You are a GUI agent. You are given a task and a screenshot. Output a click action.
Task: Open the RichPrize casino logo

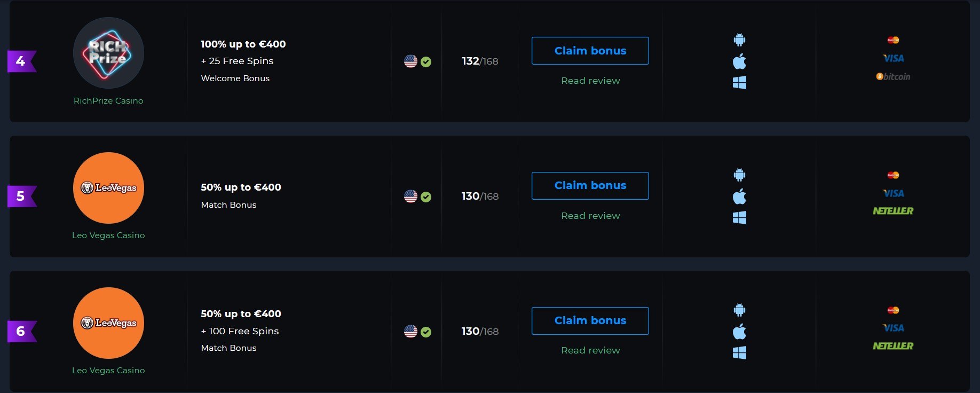[x=108, y=53]
